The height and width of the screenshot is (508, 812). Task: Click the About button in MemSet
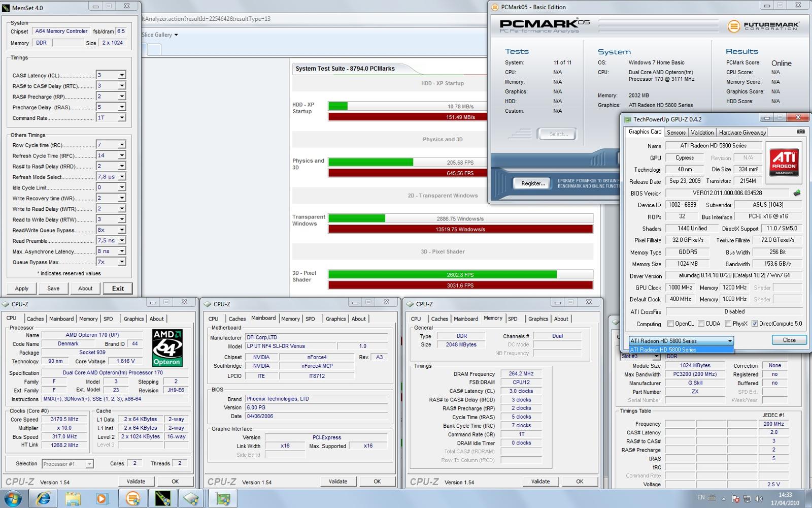pyautogui.click(x=85, y=289)
